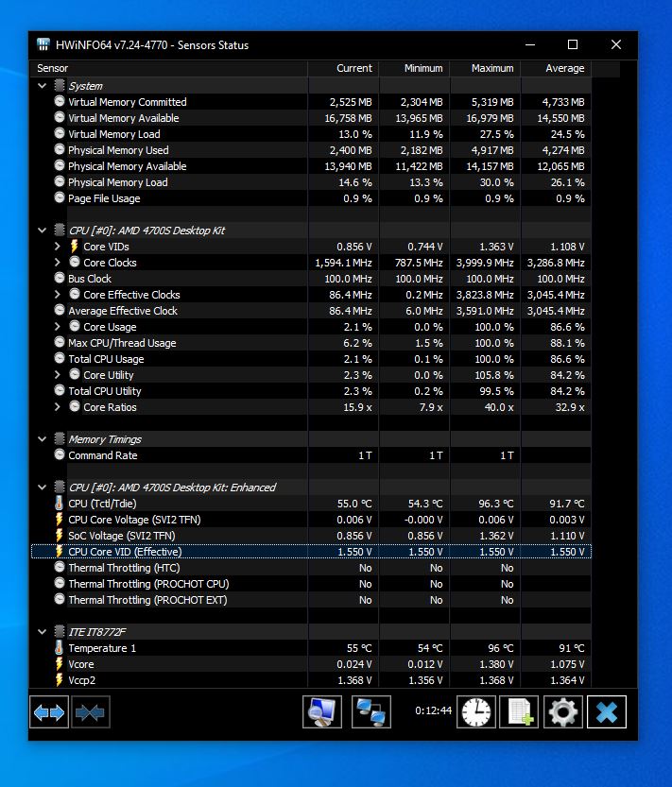This screenshot has height=787, width=672.
Task: Click the lightning icon beside Vcore
Action: click(x=60, y=664)
